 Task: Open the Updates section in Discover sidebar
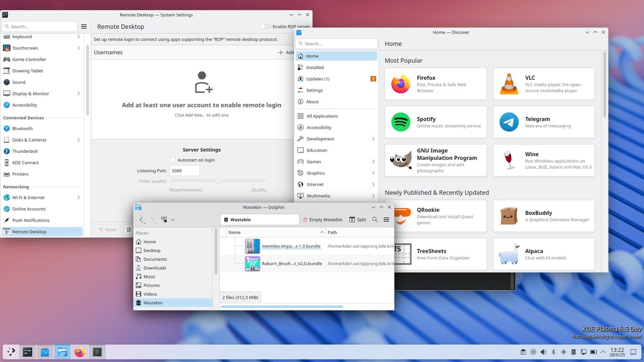coord(316,78)
